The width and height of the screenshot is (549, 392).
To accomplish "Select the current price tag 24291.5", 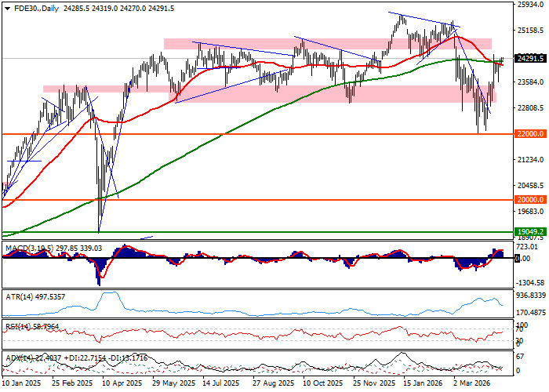I will [531, 58].
